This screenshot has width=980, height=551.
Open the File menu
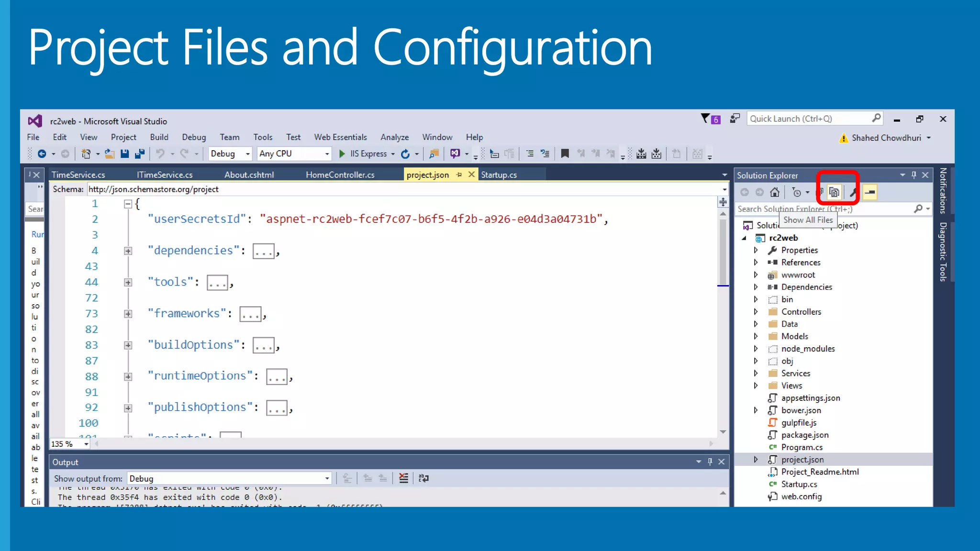[33, 137]
